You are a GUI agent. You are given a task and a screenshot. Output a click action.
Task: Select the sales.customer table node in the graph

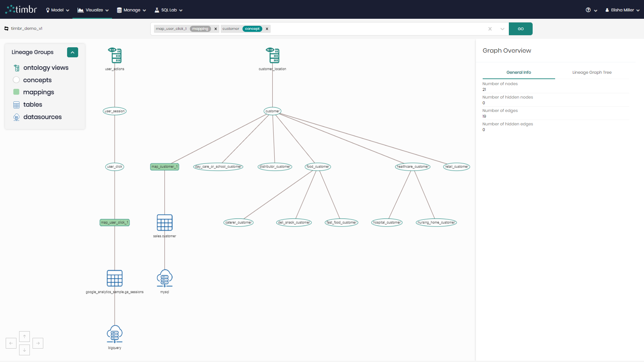(164, 222)
